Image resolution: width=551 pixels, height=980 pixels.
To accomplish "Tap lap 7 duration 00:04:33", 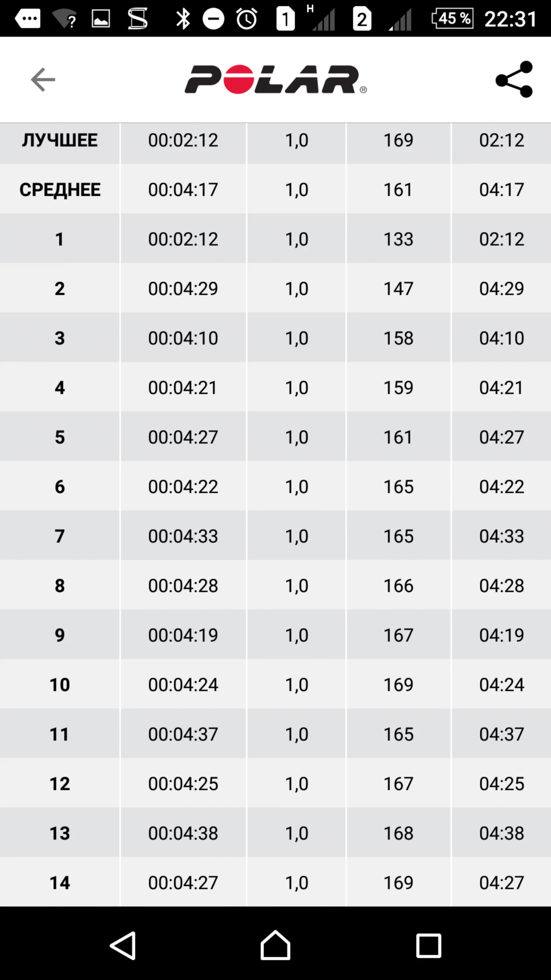I will (183, 536).
